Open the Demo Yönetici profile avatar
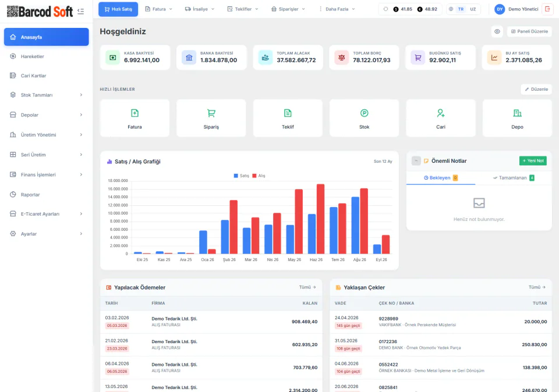 [500, 9]
